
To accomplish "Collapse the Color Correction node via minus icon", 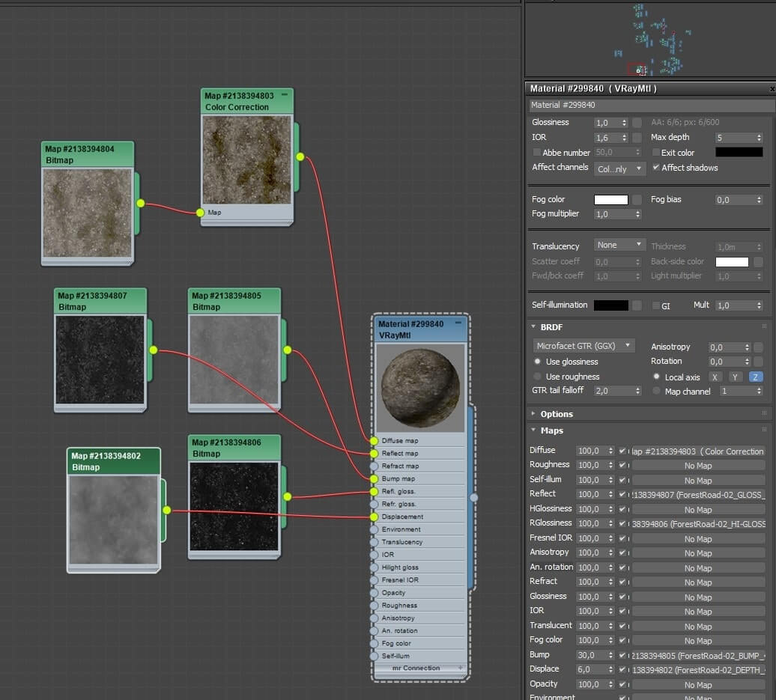I will pos(285,94).
